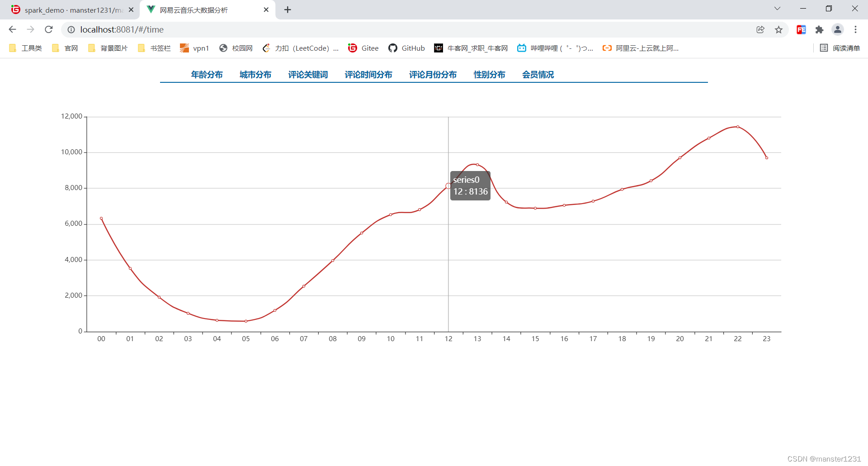Open the 校园网 bookmark
Screen dimensions: 868x466
236,48
